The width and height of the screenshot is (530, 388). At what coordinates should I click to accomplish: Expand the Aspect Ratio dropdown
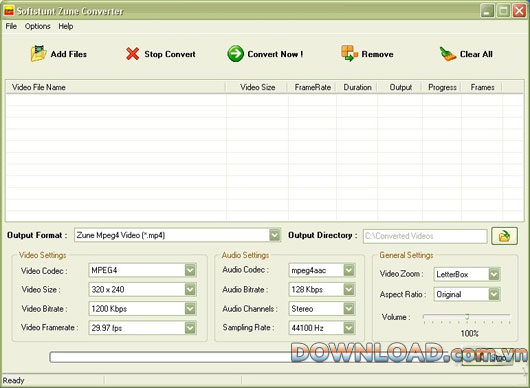(x=494, y=294)
